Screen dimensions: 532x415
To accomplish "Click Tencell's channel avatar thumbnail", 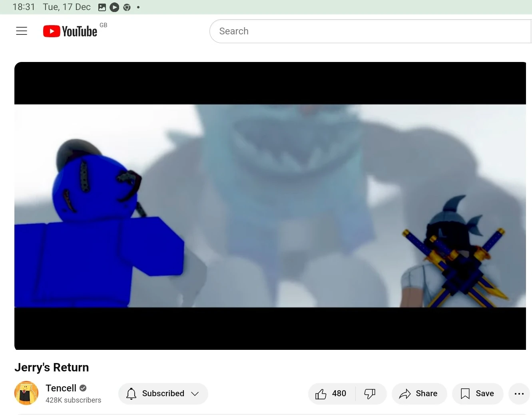I will click(26, 393).
